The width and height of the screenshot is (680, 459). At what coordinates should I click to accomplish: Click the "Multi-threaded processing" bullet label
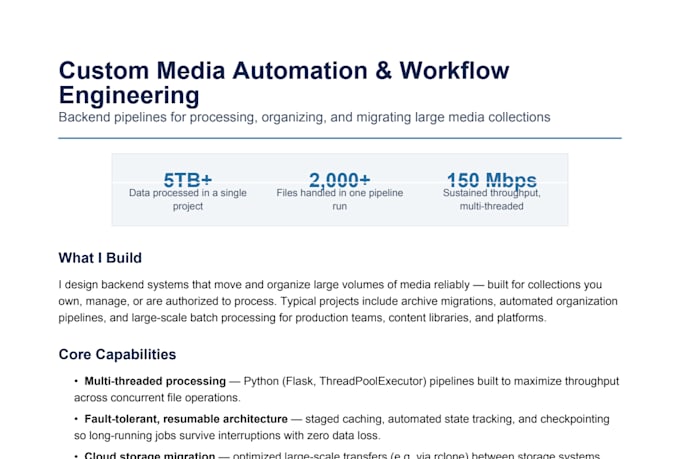[155, 381]
